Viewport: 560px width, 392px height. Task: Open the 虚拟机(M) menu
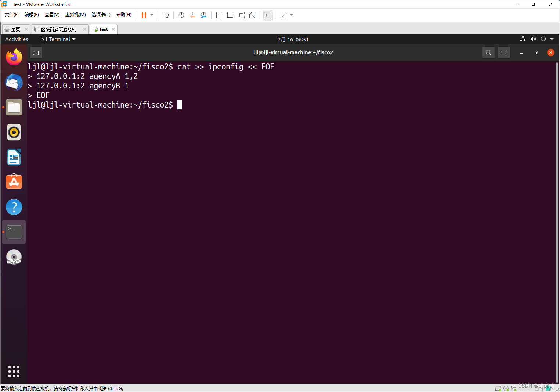point(75,15)
